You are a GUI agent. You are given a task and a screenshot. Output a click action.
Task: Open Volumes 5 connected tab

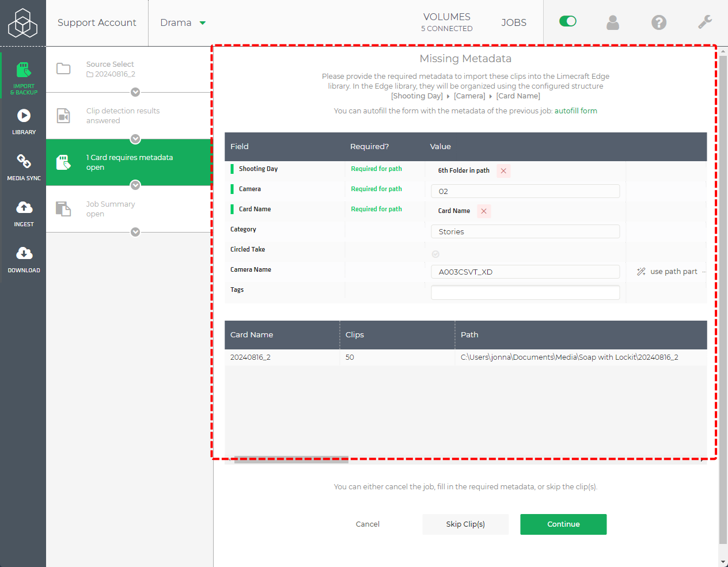(x=447, y=22)
